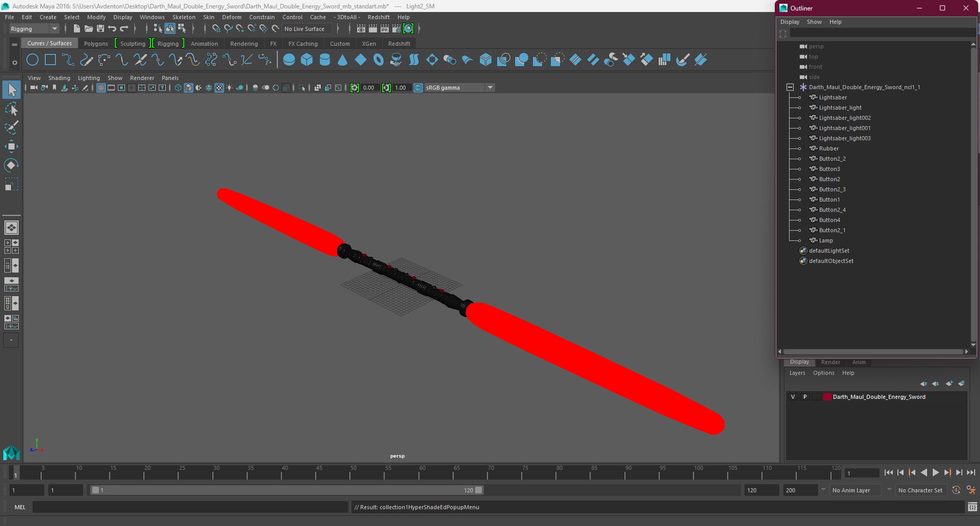Click the Maya home logo icon
980x526 pixels.
point(11,453)
